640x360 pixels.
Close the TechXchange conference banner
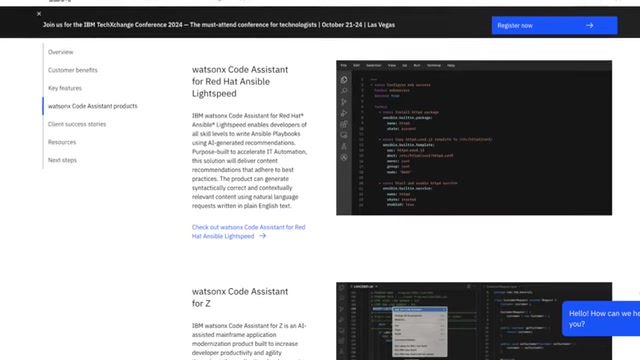pos(39,14)
